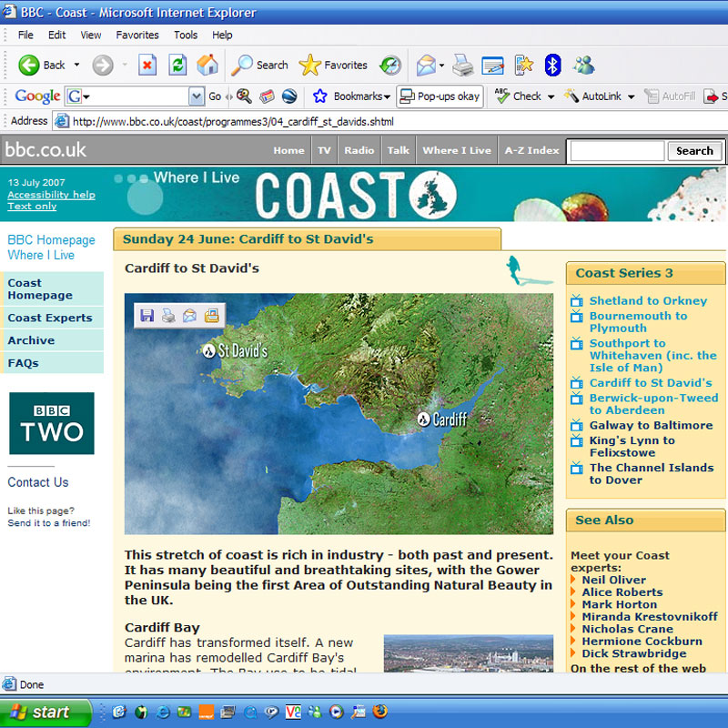Expand the Google search box dropdown
Viewport: 728px width, 728px height.
(x=197, y=96)
